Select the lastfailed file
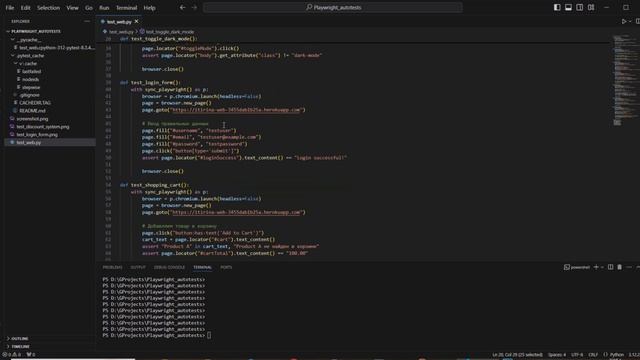Image resolution: width=640 pixels, height=360 pixels. (x=31, y=71)
